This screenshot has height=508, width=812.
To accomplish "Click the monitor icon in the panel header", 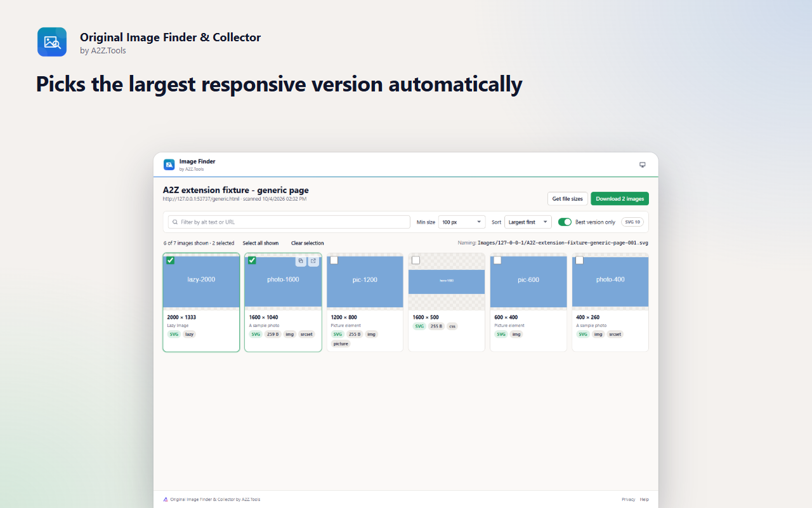I will (642, 164).
